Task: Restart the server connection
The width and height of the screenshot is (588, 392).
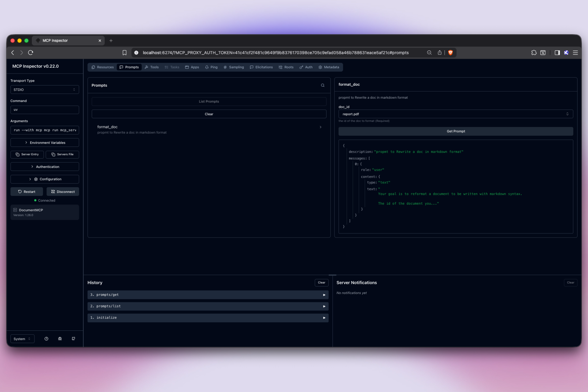Action: point(27,192)
